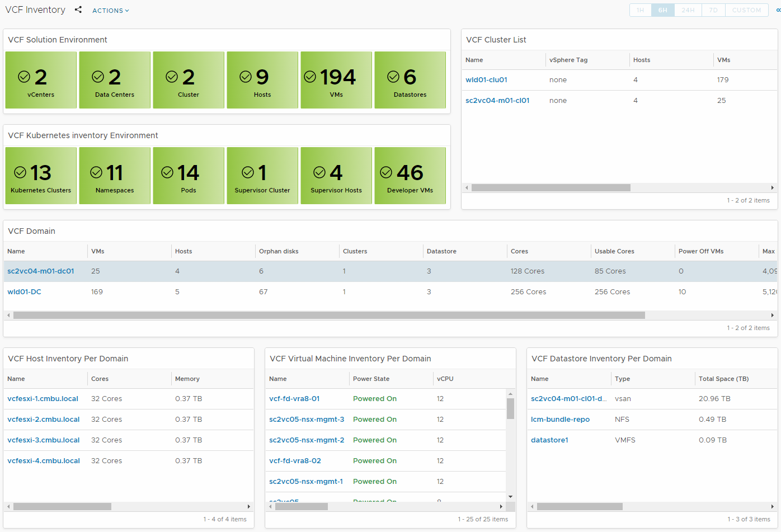Click the VCF Domain horizontal scrollbar
Image resolution: width=781 pixels, height=532 pixels.
point(329,316)
